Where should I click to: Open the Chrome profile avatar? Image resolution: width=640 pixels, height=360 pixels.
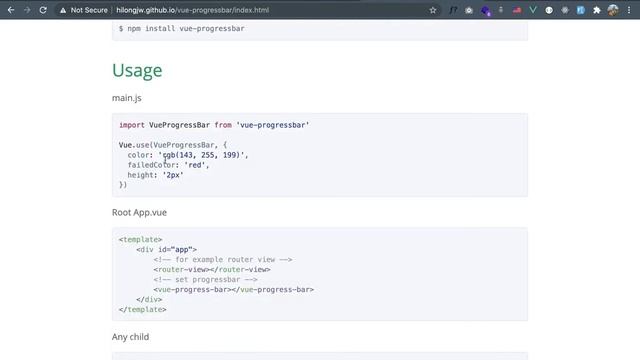click(x=613, y=10)
